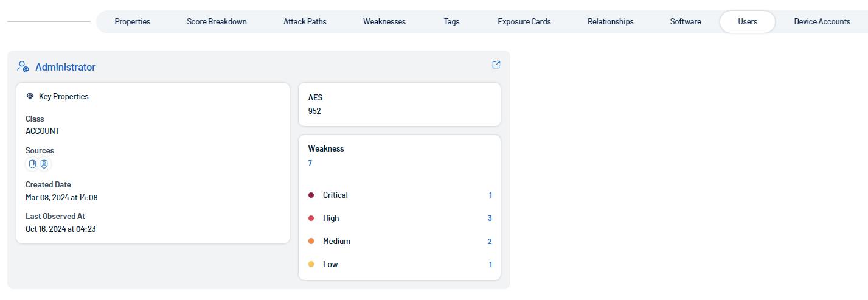Click last observed Oct 16, 2024 at 04:23
This screenshot has width=868, height=300.
pos(61,229)
